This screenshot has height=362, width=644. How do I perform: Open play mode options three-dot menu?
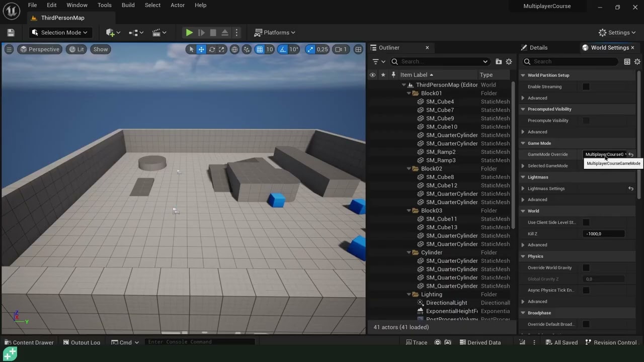[x=236, y=33]
